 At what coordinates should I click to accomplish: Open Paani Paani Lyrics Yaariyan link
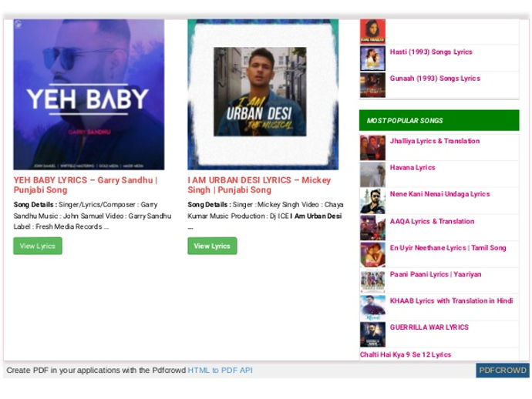pos(436,274)
